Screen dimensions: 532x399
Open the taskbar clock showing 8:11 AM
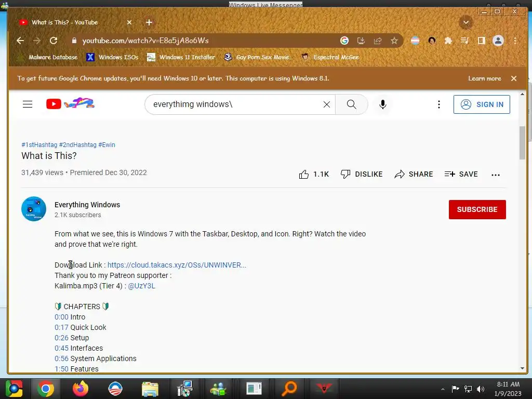click(508, 389)
